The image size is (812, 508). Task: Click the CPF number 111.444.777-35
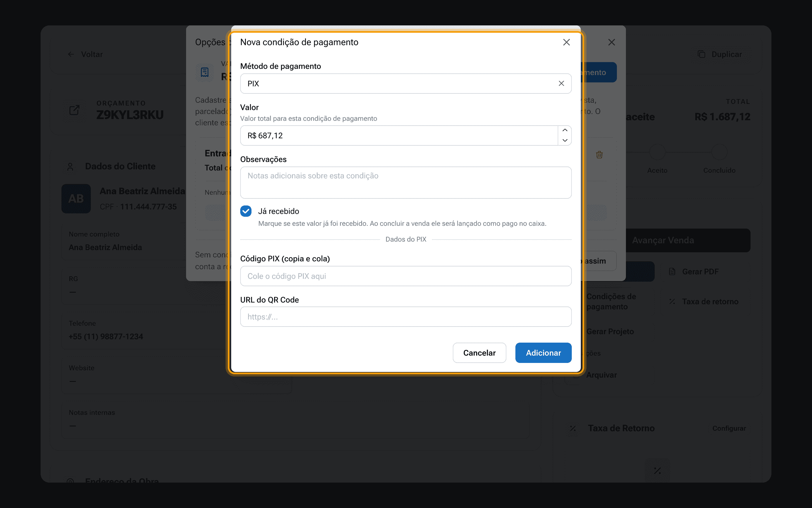(148, 207)
